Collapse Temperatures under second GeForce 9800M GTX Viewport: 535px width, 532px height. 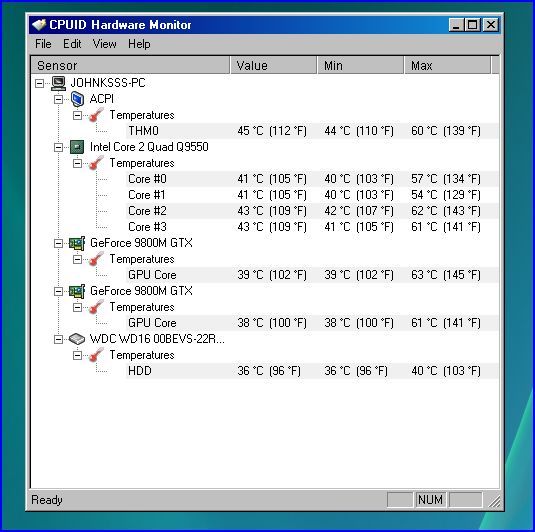[x=78, y=307]
